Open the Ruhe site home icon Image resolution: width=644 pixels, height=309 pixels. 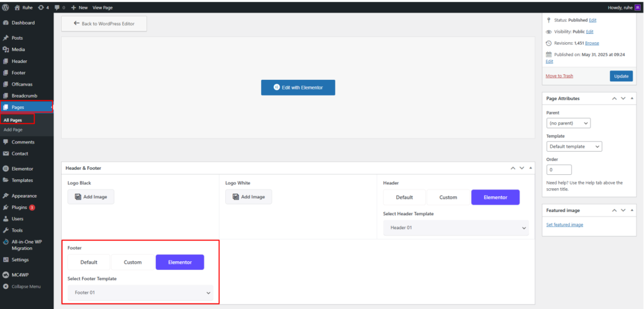pos(17,8)
